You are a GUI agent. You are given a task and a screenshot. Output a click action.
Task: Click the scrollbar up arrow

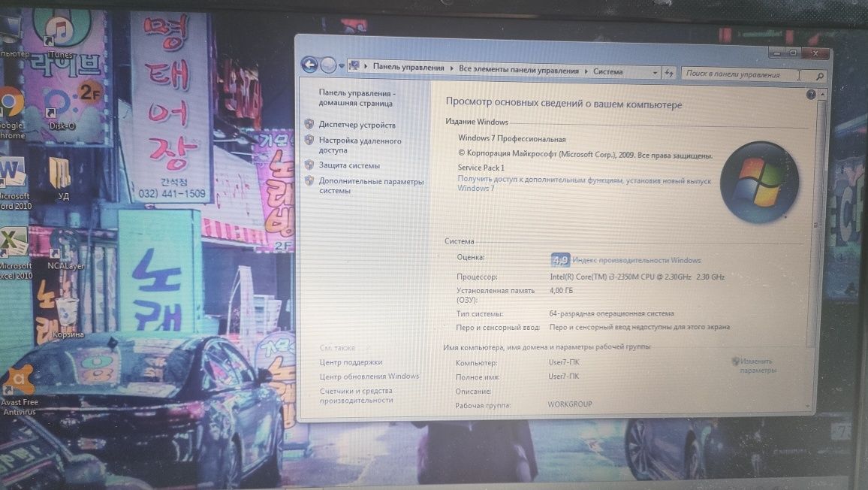click(823, 95)
